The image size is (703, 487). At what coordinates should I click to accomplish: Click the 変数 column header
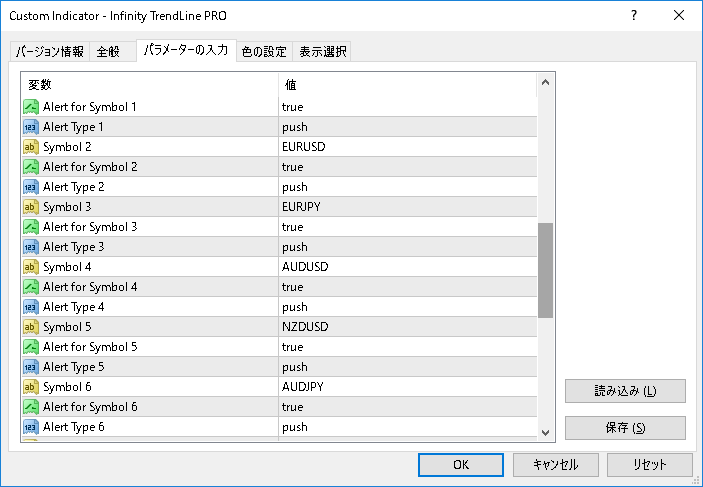[x=150, y=84]
